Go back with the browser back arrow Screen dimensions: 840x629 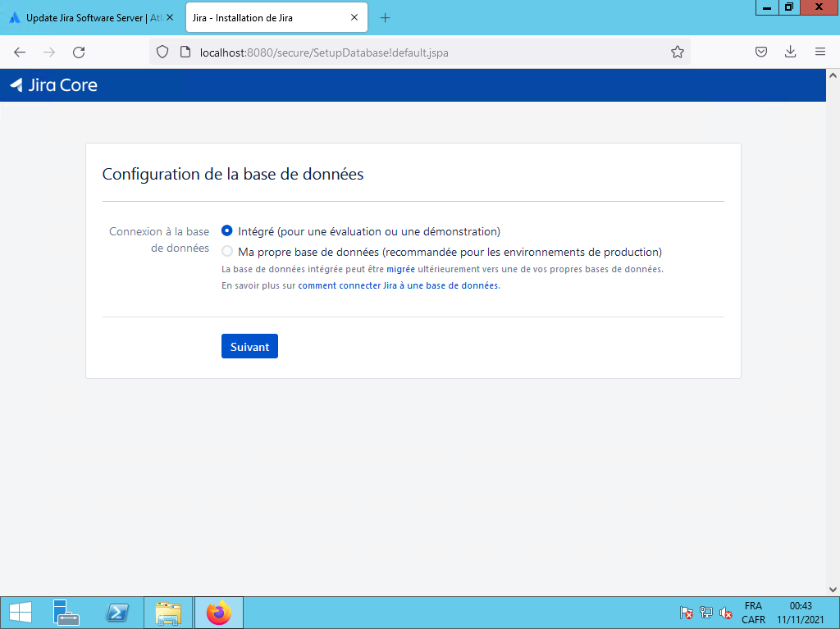20,52
